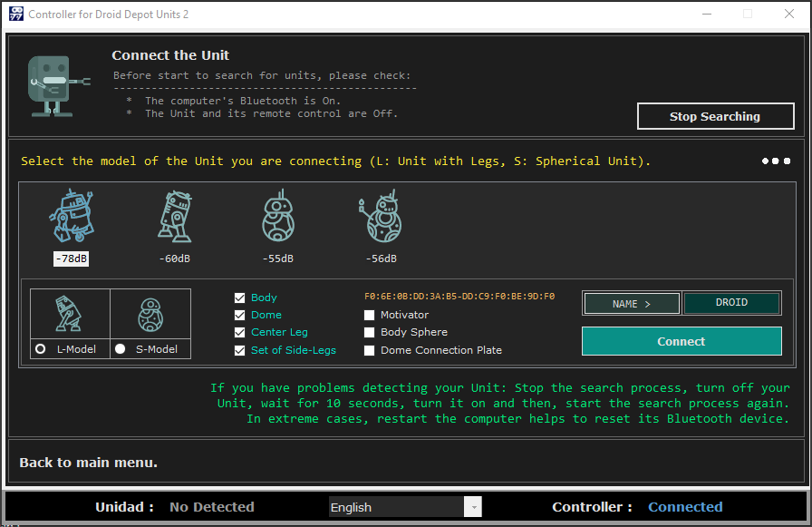Click the Connect the Unit heading

(170, 55)
